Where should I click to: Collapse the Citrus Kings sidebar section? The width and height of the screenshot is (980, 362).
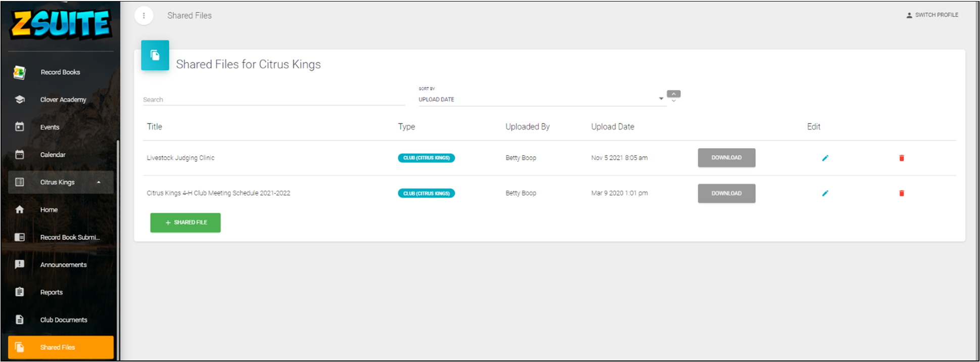pos(99,183)
